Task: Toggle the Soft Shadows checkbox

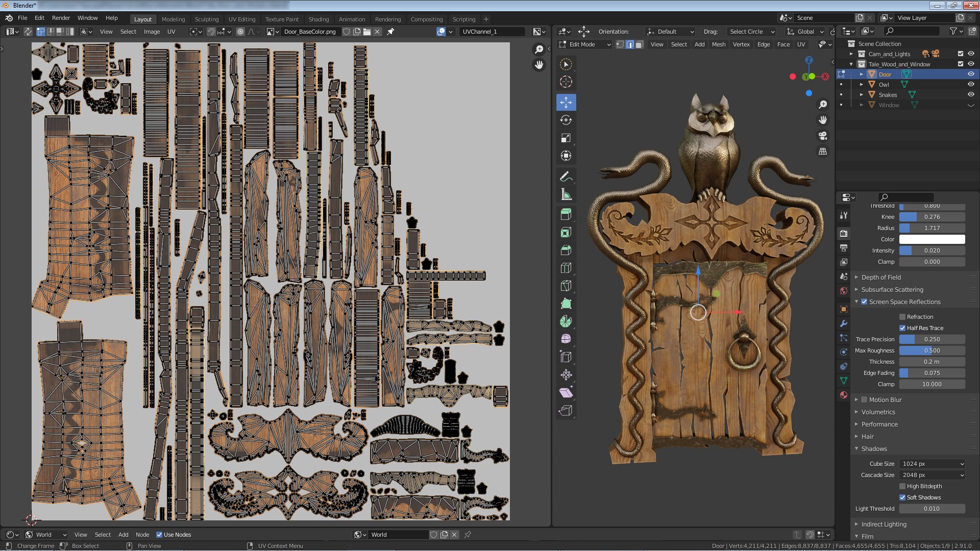Action: [902, 497]
